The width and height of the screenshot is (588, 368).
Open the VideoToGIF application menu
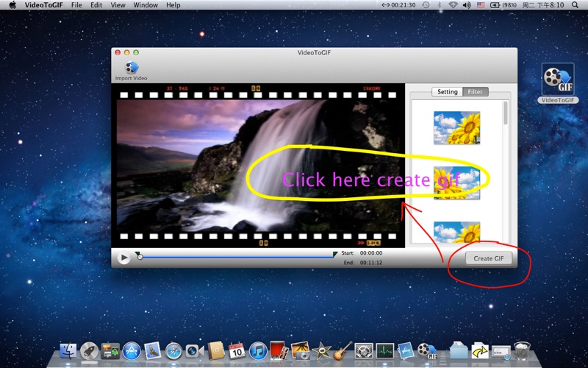pos(44,5)
